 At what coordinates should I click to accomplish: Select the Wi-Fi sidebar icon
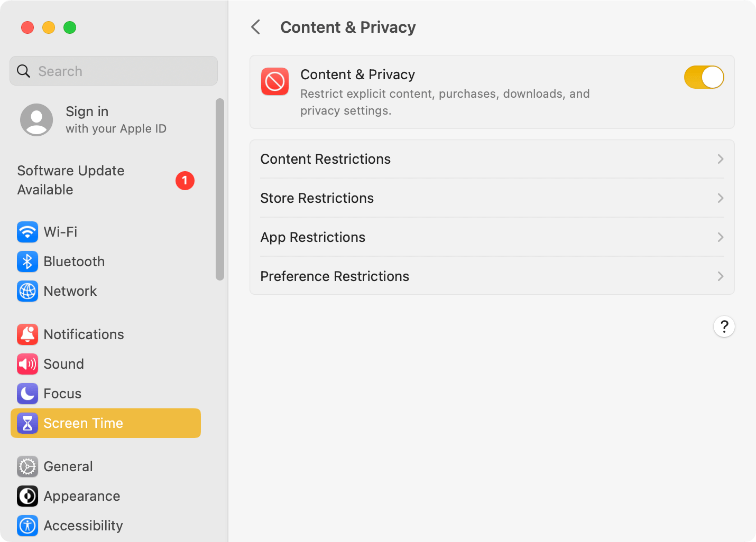click(x=27, y=232)
